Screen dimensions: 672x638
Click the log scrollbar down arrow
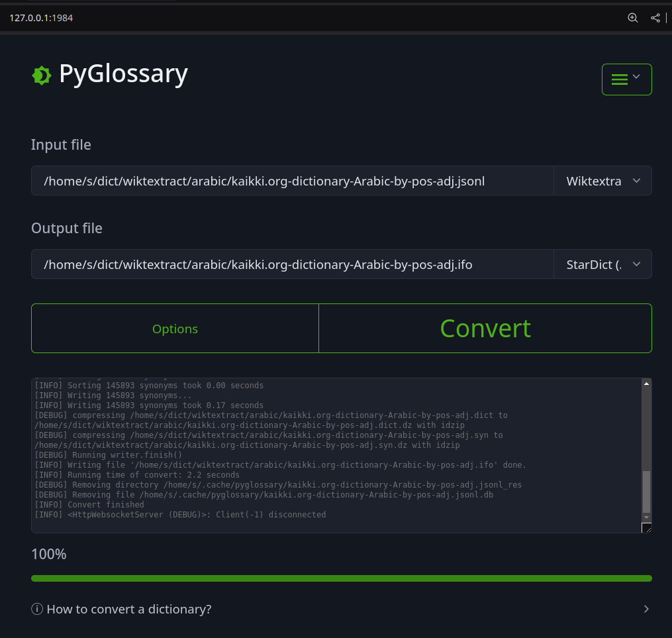646,517
